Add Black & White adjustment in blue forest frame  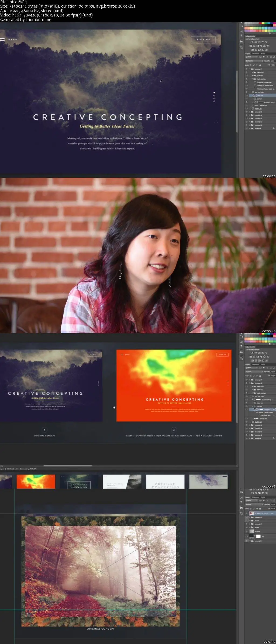(x=258, y=46)
